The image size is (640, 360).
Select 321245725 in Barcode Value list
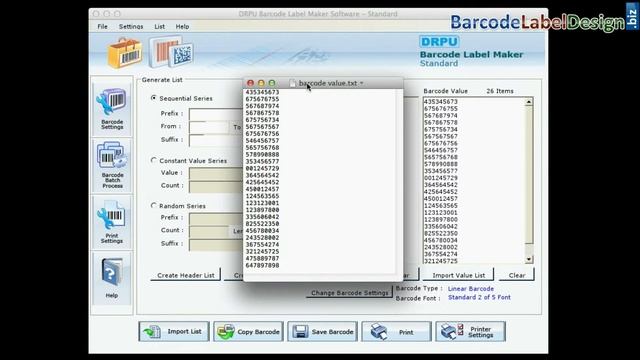click(x=440, y=261)
